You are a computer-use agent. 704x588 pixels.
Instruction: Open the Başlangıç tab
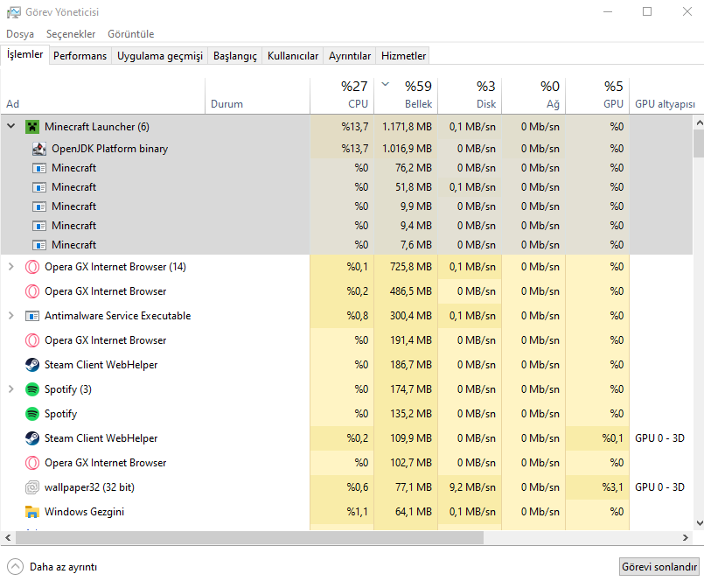click(x=235, y=56)
